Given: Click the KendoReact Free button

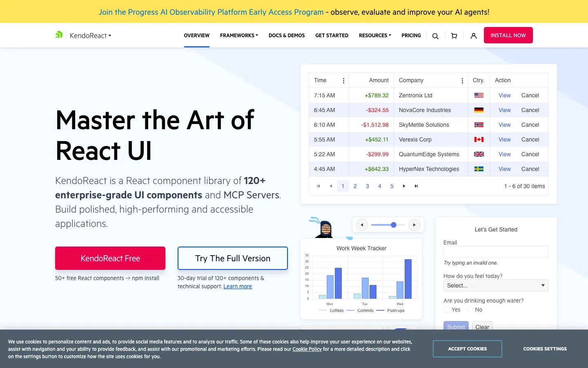Looking at the screenshot, I should pos(110,258).
